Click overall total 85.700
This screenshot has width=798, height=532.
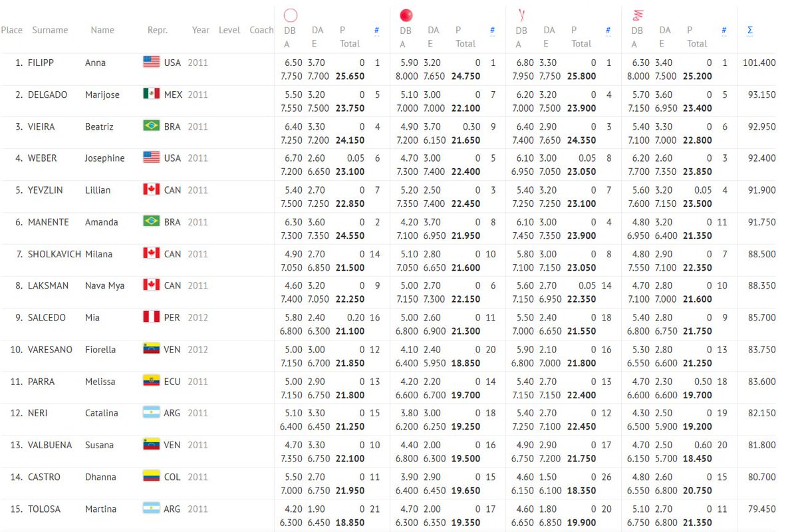tap(762, 317)
